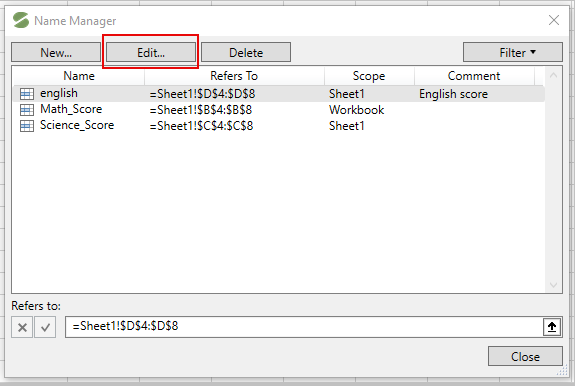The image size is (575, 386).
Task: Click the list scrollbar down arrow
Action: pyautogui.click(x=553, y=285)
